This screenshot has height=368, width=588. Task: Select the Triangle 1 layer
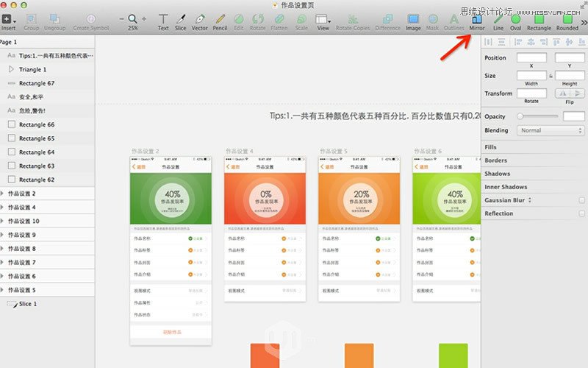[47, 69]
